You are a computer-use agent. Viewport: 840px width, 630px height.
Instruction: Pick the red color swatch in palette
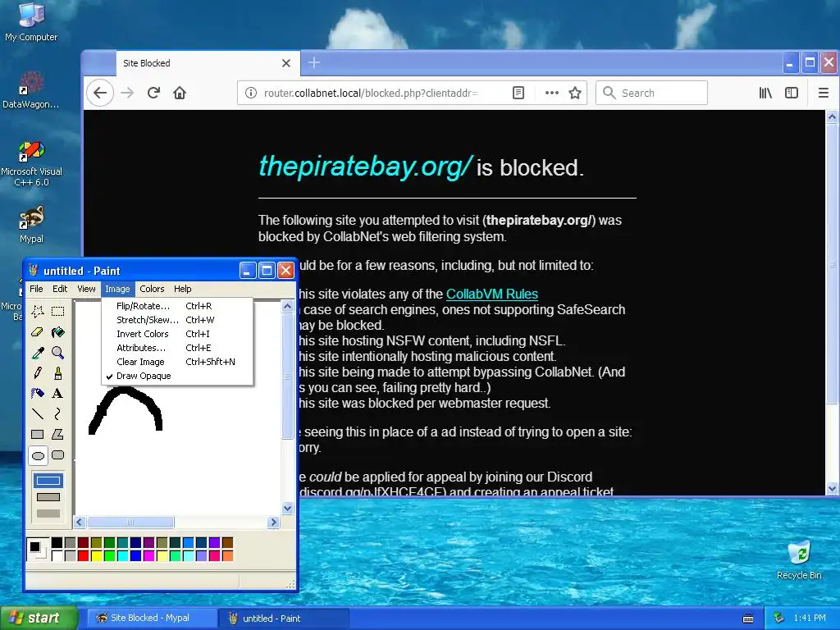pyautogui.click(x=83, y=555)
